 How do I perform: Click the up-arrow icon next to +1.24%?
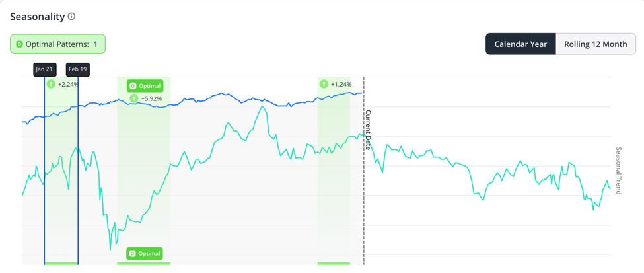click(324, 84)
